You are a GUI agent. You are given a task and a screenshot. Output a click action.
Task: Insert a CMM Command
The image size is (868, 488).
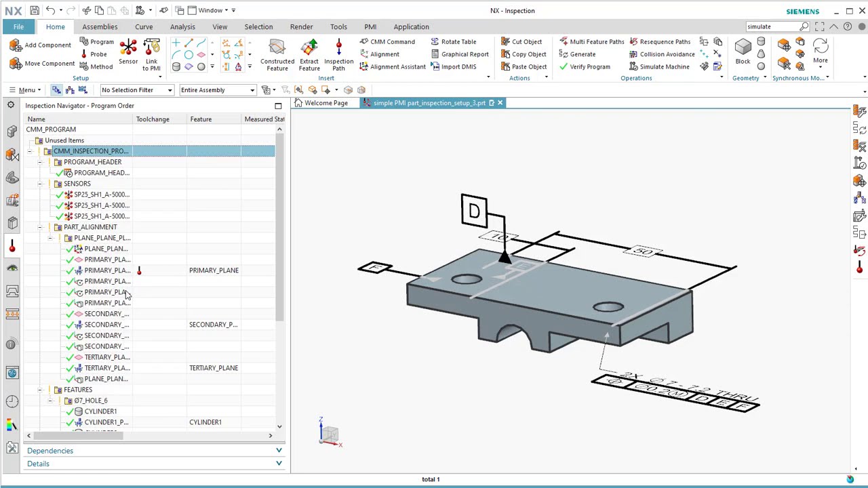(x=387, y=41)
